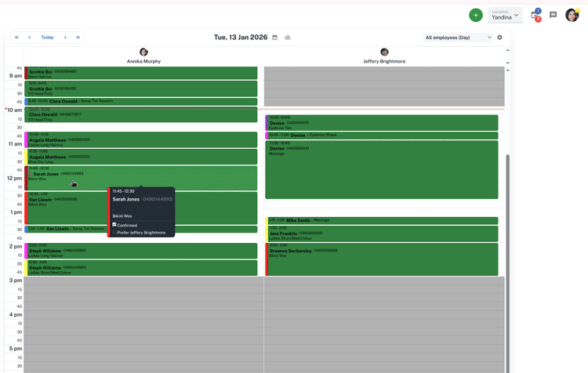Viewport: 588px width, 373px height.
Task: Open the chat messages icon
Action: point(553,15)
